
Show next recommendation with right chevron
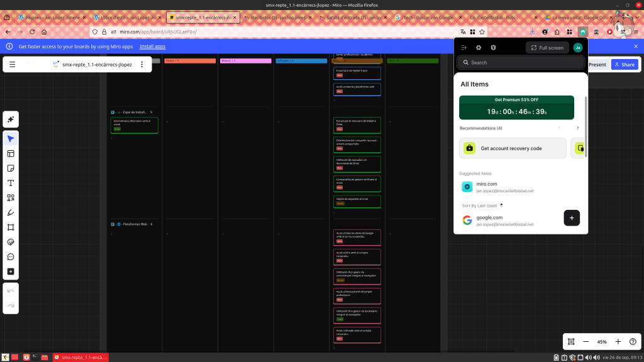pos(578,128)
